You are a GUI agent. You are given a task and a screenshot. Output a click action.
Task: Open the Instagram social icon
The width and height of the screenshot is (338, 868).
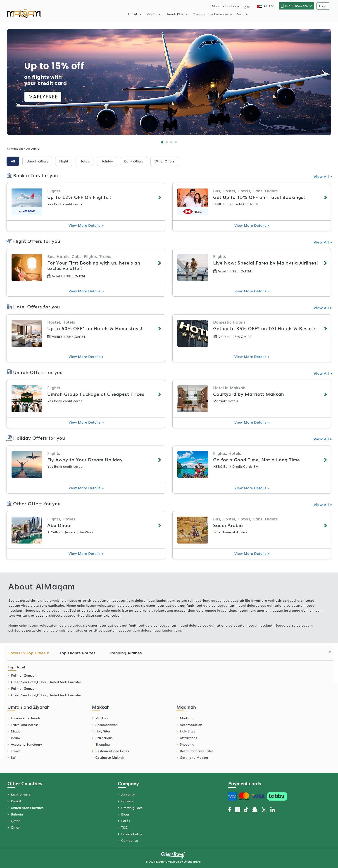point(238,810)
